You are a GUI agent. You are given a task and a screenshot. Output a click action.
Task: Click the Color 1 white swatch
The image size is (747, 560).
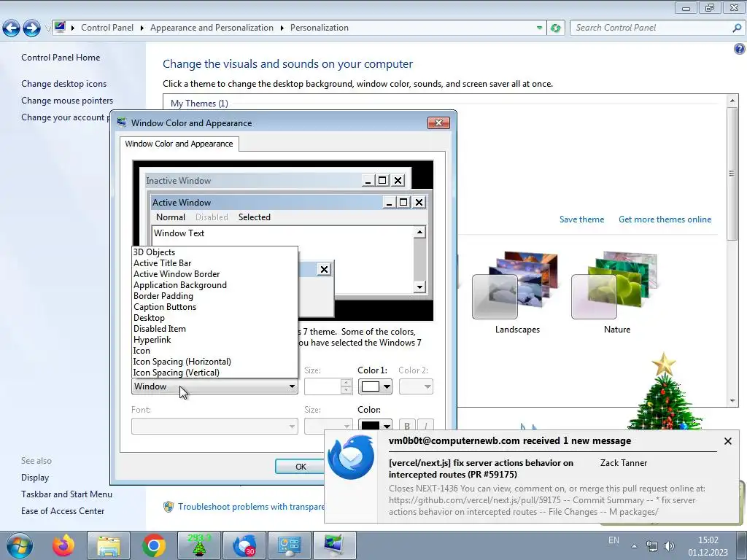click(x=370, y=386)
